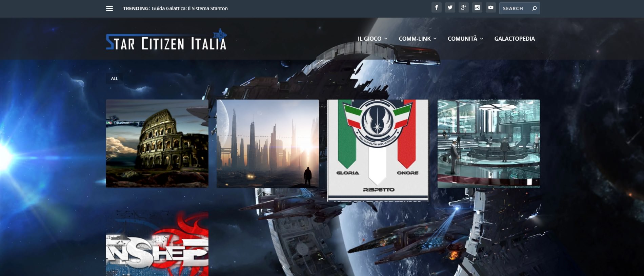The image size is (644, 276).
Task: Open the Twitter social icon
Action: click(450, 7)
